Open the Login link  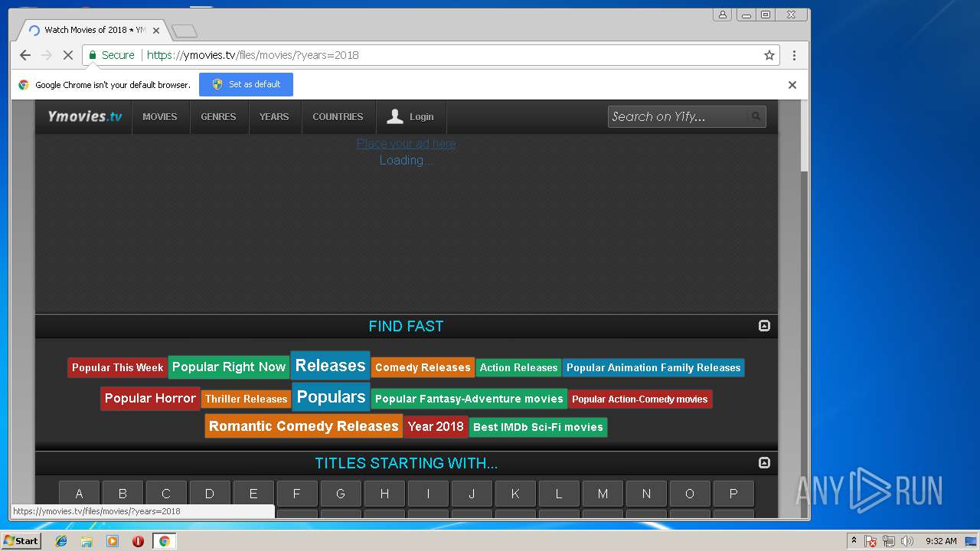tap(410, 117)
